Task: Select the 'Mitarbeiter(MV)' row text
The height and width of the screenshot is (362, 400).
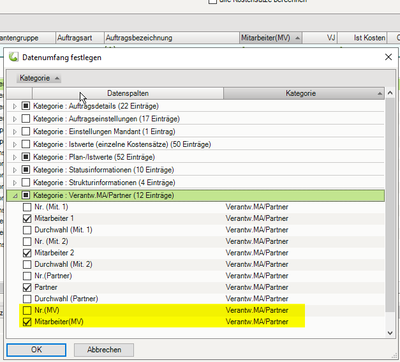Action: point(59,322)
